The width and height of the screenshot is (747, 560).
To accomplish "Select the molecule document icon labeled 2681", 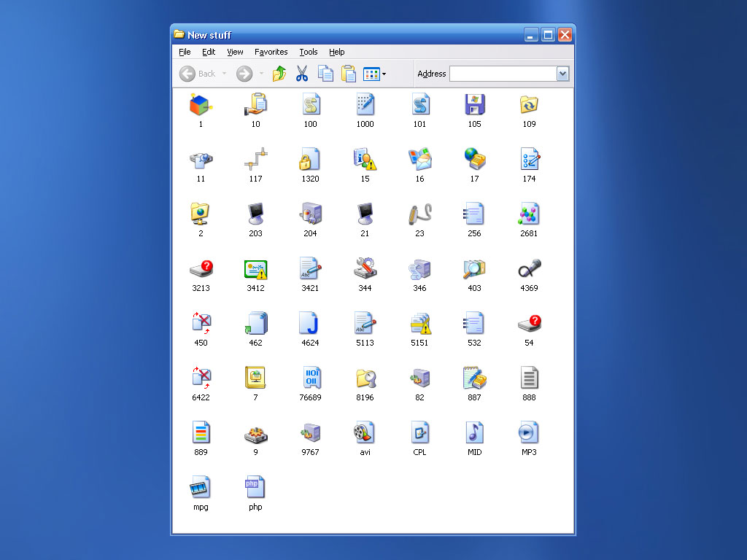I will (530, 214).
